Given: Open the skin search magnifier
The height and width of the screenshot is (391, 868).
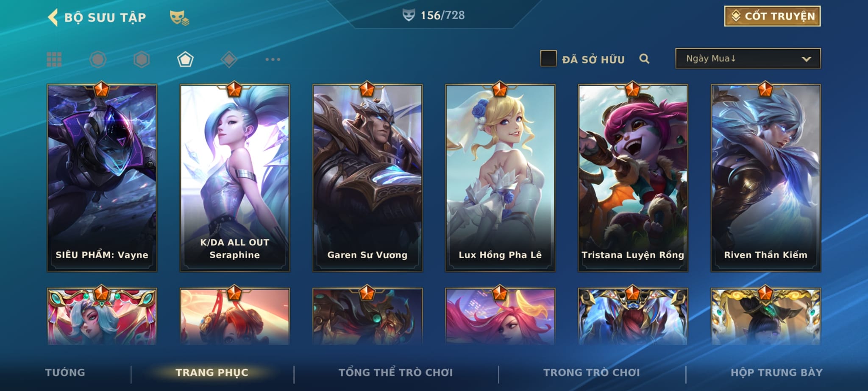Looking at the screenshot, I should pyautogui.click(x=644, y=59).
